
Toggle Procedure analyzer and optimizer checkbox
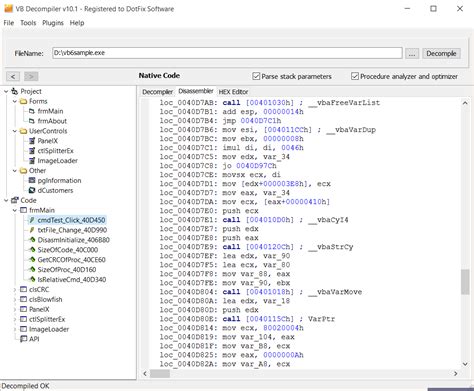355,76
